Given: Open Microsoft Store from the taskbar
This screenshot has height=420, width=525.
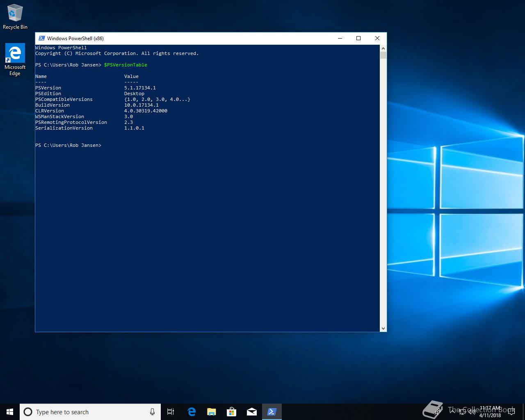Looking at the screenshot, I should click(232, 412).
